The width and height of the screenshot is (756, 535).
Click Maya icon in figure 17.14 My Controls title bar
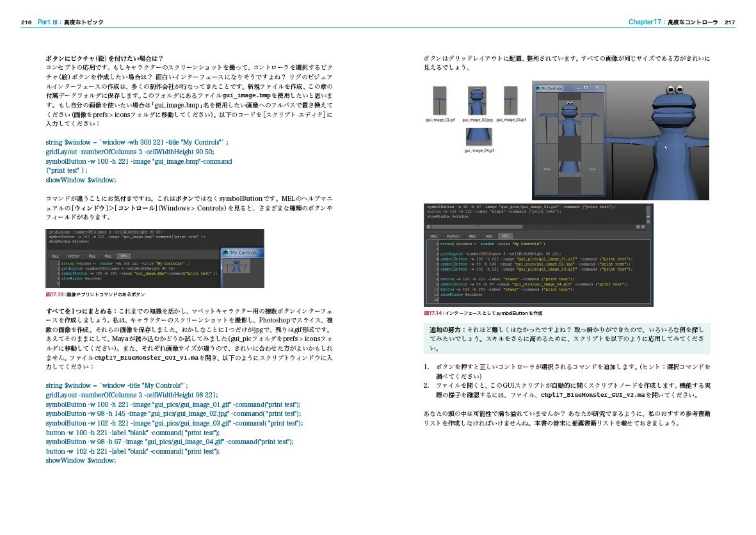click(538, 88)
